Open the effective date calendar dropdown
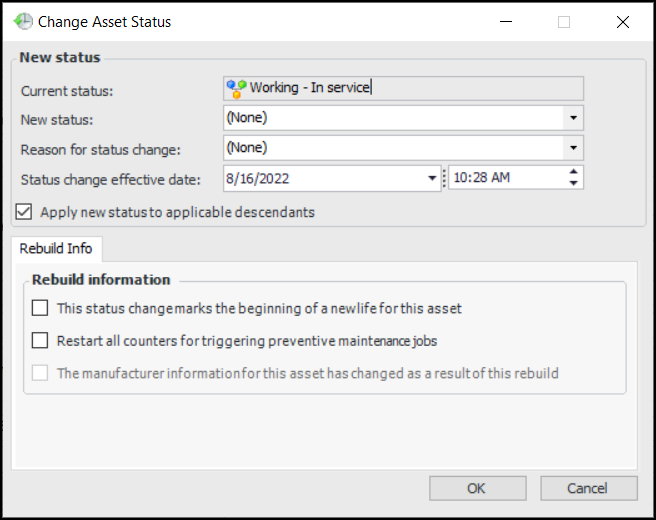The height and width of the screenshot is (520, 656). pos(429,178)
